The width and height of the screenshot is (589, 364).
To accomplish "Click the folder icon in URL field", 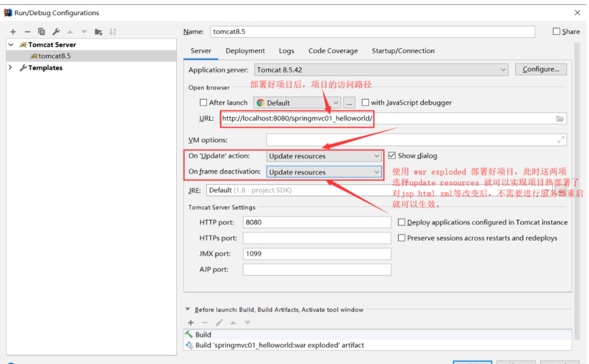I will [x=560, y=118].
